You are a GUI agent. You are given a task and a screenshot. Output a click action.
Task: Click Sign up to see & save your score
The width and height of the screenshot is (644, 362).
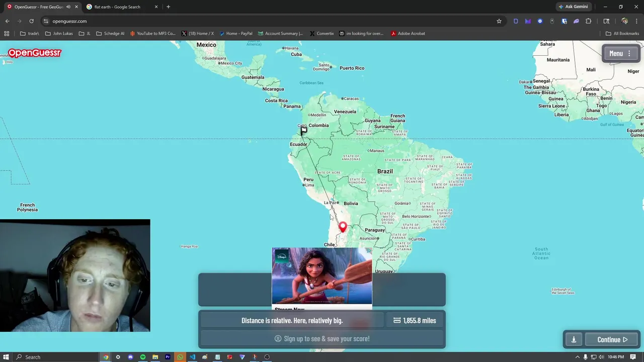(x=322, y=338)
